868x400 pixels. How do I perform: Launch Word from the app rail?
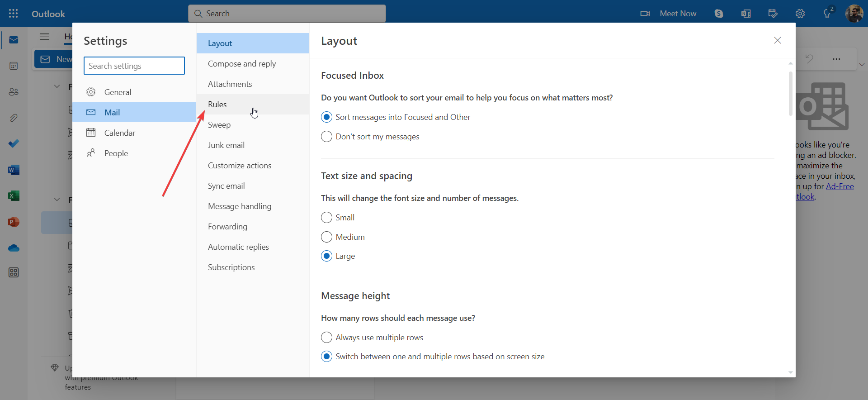click(14, 170)
